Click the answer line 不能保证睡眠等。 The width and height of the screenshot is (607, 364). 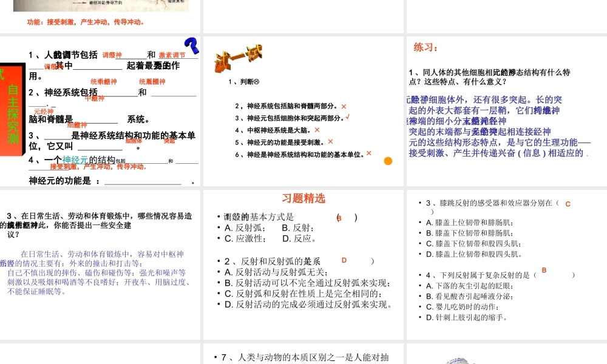pyautogui.click(x=37, y=292)
